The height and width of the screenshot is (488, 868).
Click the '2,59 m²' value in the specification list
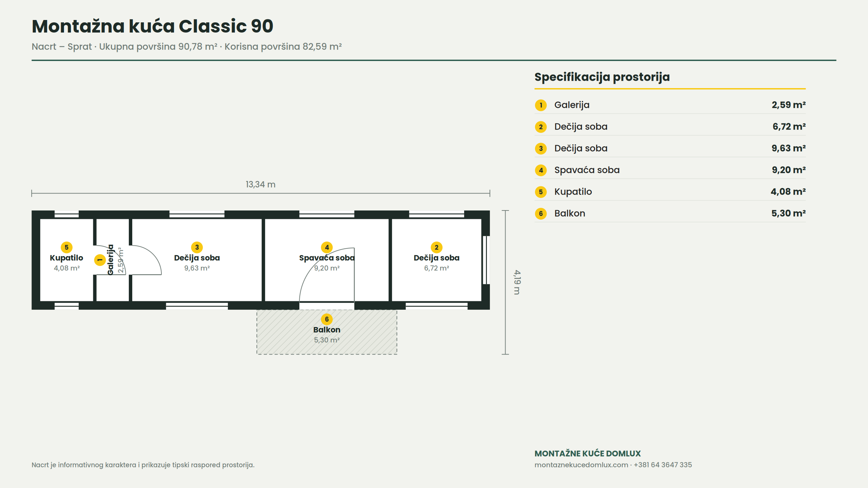click(789, 105)
